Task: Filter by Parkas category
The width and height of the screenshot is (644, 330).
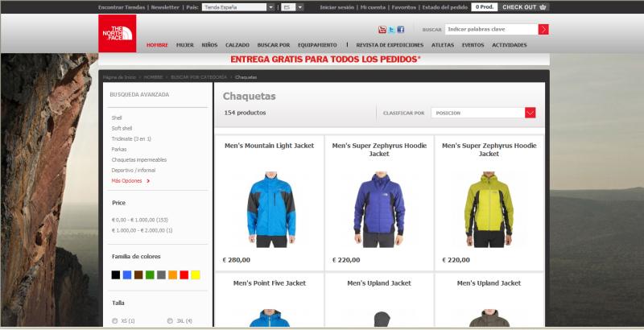Action: pos(119,150)
